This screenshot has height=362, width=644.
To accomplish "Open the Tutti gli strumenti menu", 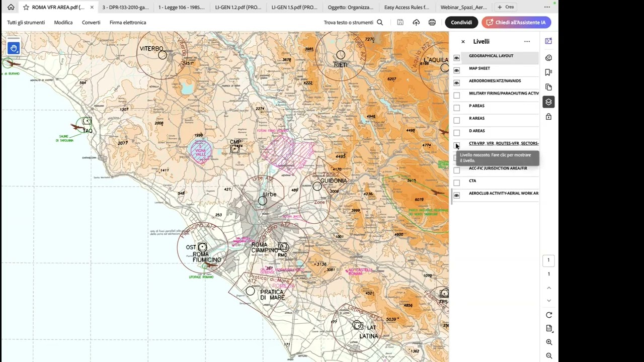I will click(26, 22).
